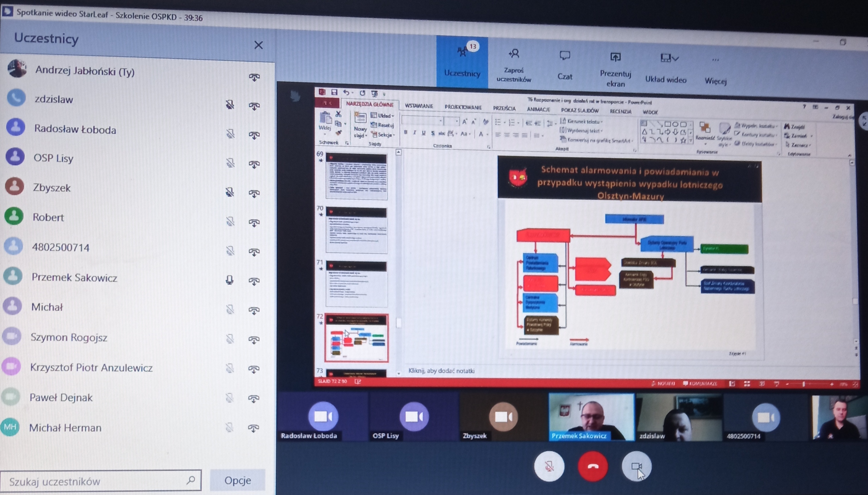Click search magnifier in participants field
Screen dimensions: 868x495
coord(191,480)
